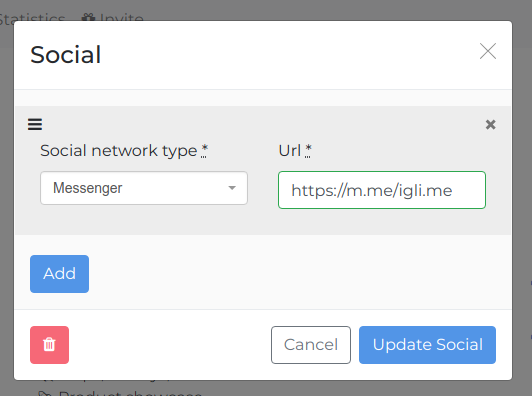
Task: Close the Social dialog
Action: point(488,51)
